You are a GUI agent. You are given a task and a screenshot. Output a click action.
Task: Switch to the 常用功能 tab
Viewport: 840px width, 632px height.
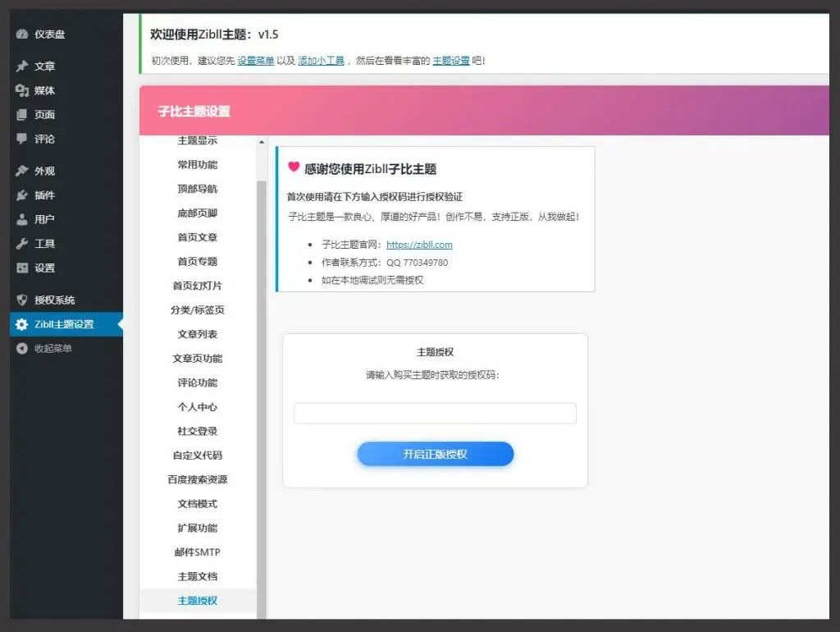(198, 165)
